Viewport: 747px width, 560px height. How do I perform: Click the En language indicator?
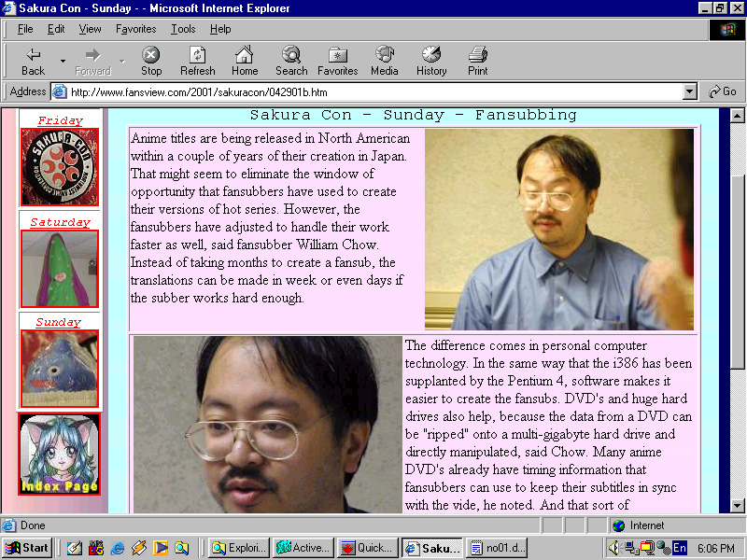(680, 548)
